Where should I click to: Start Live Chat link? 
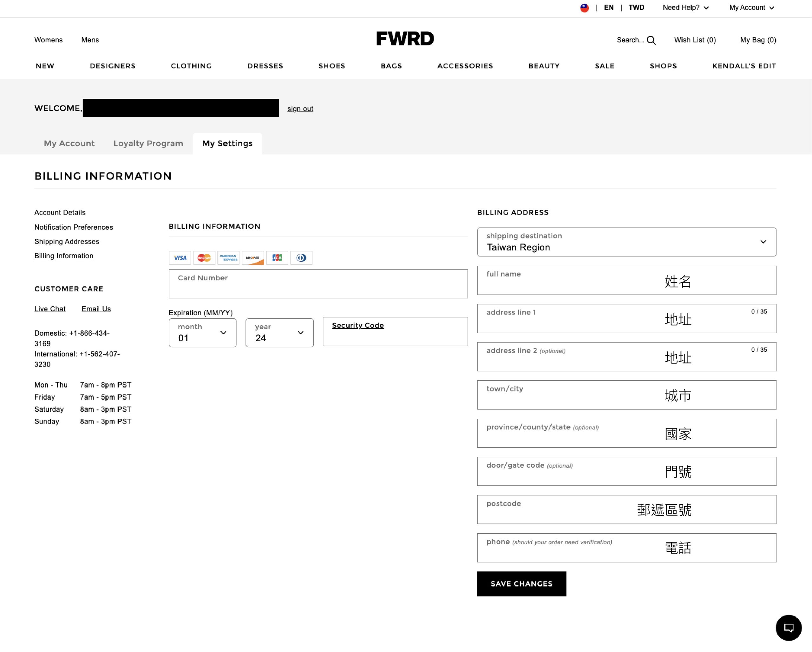(x=50, y=309)
